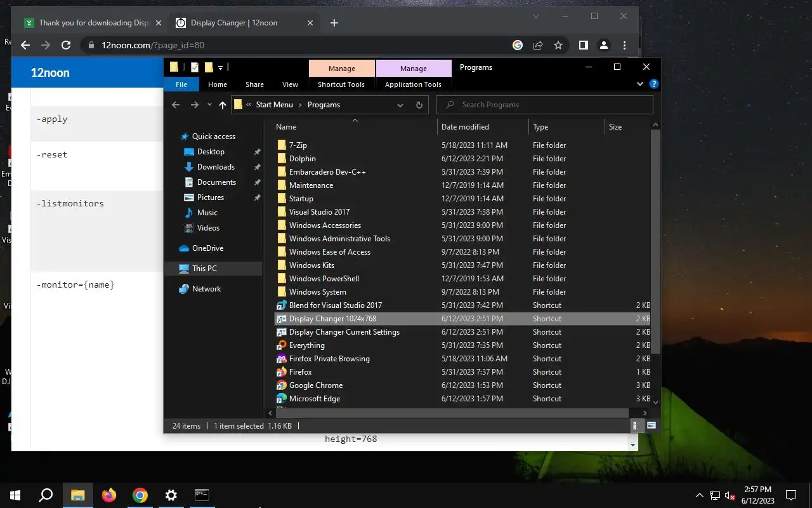Image resolution: width=812 pixels, height=508 pixels.
Task: Open the Shortcut Tools ribbon tab
Action: (x=341, y=84)
